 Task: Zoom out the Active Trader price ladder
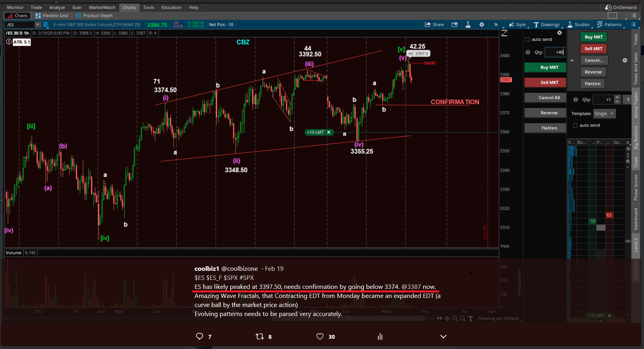pos(628,162)
